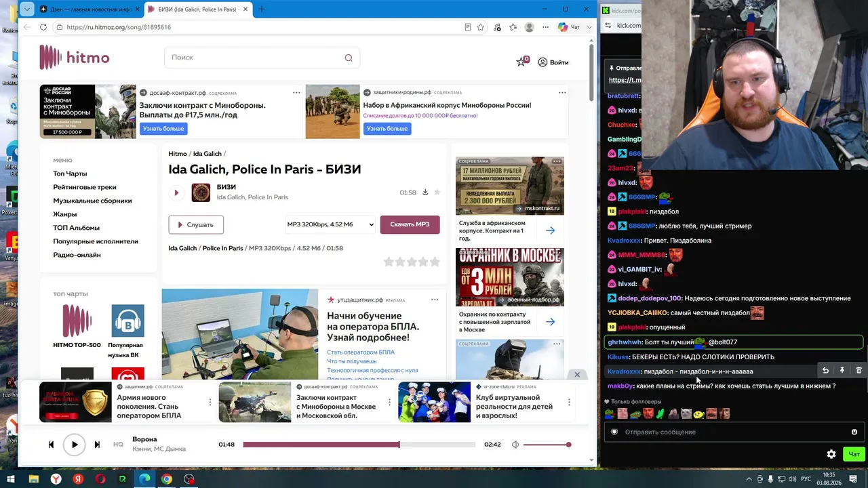Click the Отправить сообщение chat input
Image resolution: width=868 pixels, height=488 pixels.
[734, 432]
